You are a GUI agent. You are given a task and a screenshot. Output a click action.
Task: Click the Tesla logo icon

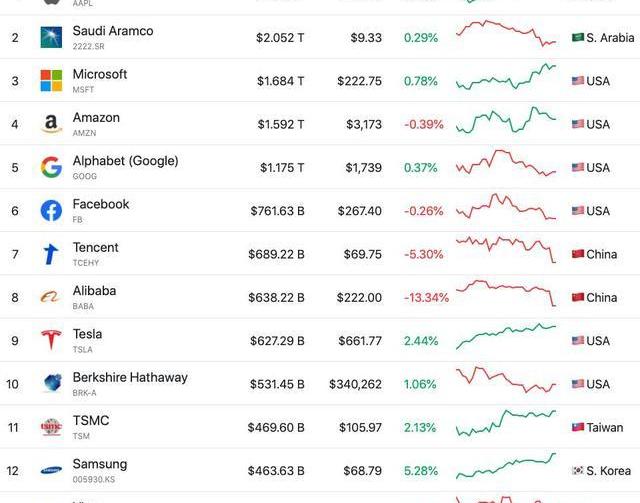click(51, 340)
